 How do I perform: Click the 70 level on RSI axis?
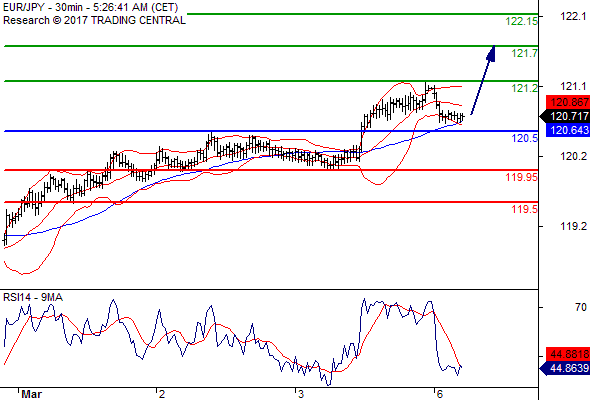pyautogui.click(x=581, y=307)
